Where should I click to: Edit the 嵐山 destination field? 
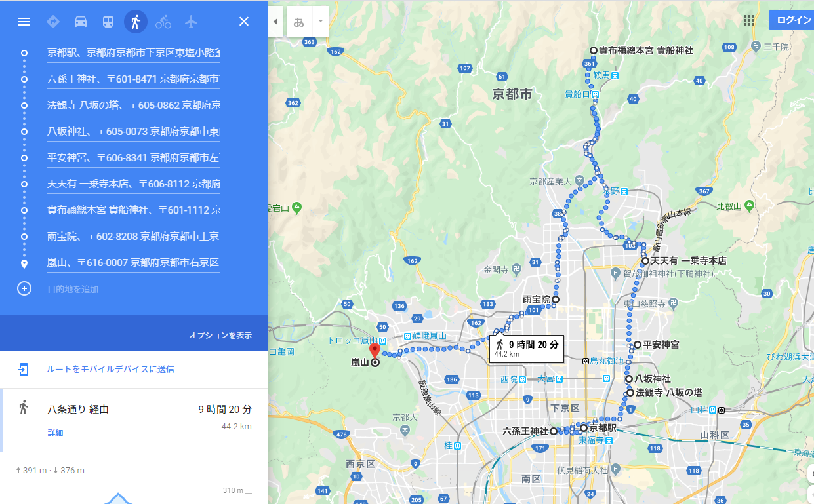(x=134, y=263)
